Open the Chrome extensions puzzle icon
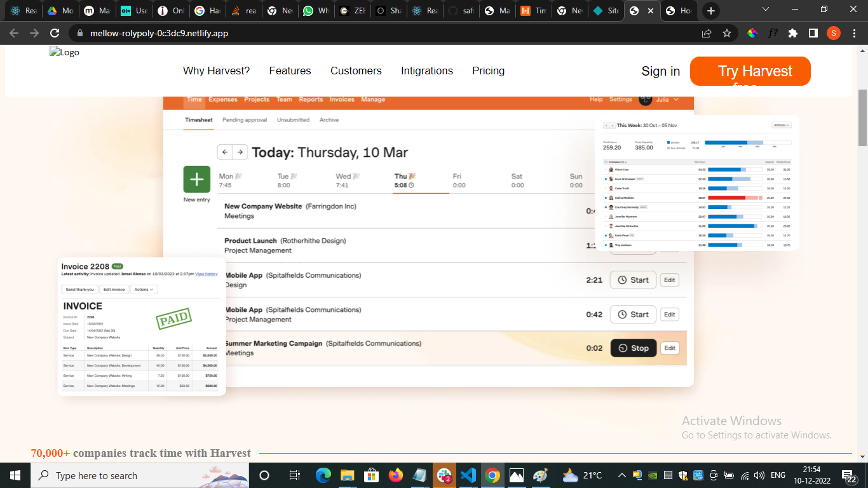Screen dimensions: 868x488 [x=792, y=33]
